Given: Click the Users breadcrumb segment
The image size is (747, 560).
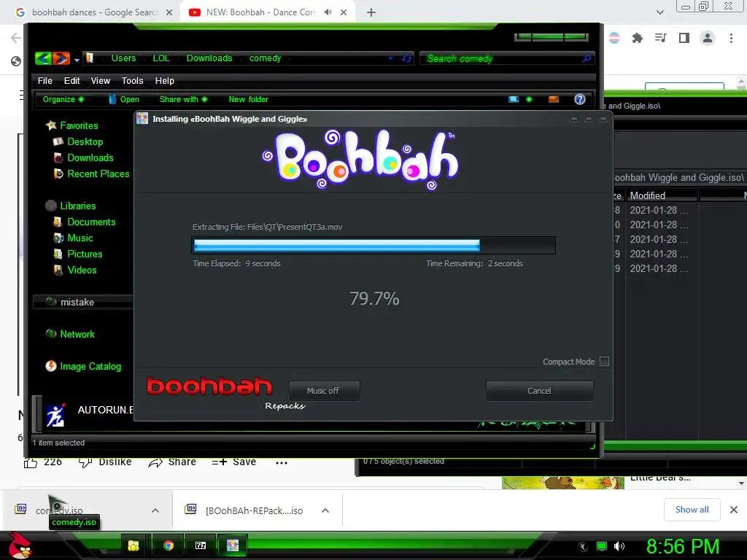Looking at the screenshot, I should tap(123, 58).
